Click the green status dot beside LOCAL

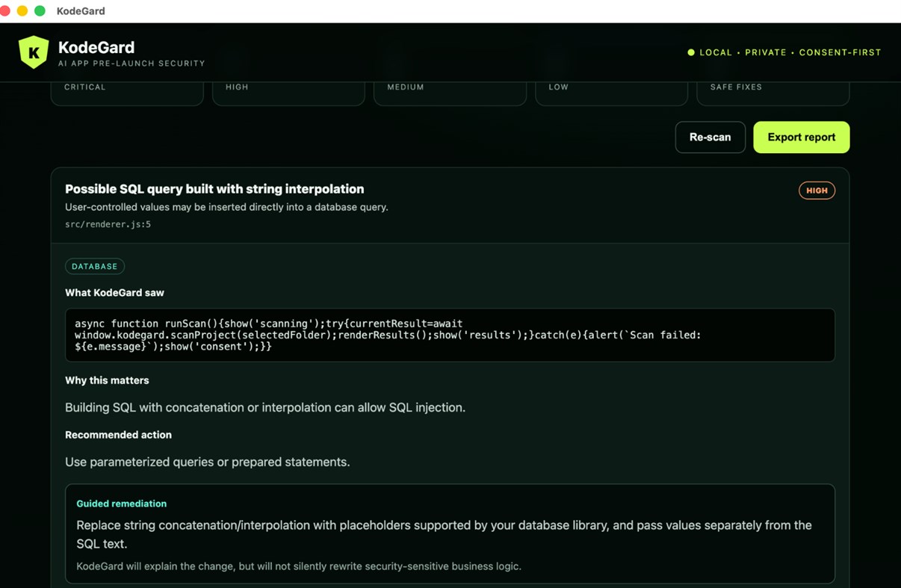[691, 52]
